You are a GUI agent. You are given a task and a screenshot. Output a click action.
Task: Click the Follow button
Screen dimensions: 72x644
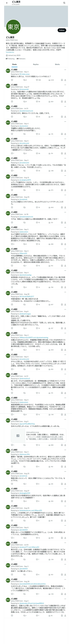coord(62,30)
